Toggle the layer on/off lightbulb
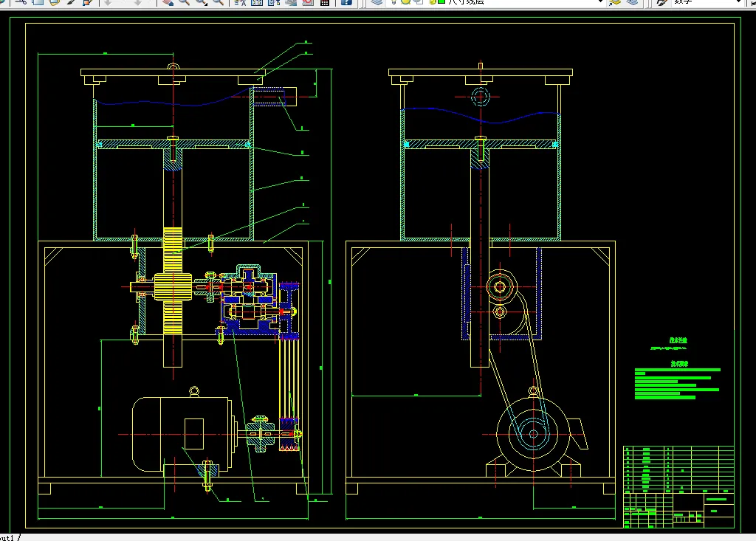Viewport: 756px width, 541px height. [394, 2]
